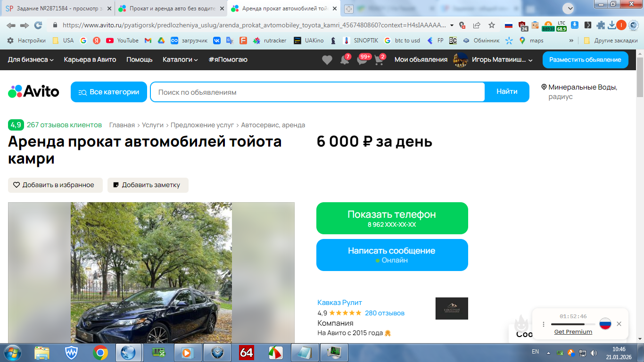Click the EN language indicator in taskbar
644x362 pixels.
(x=535, y=352)
